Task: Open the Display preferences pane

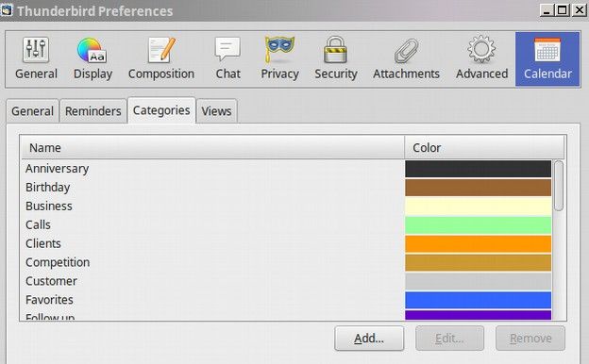Action: pos(93,58)
